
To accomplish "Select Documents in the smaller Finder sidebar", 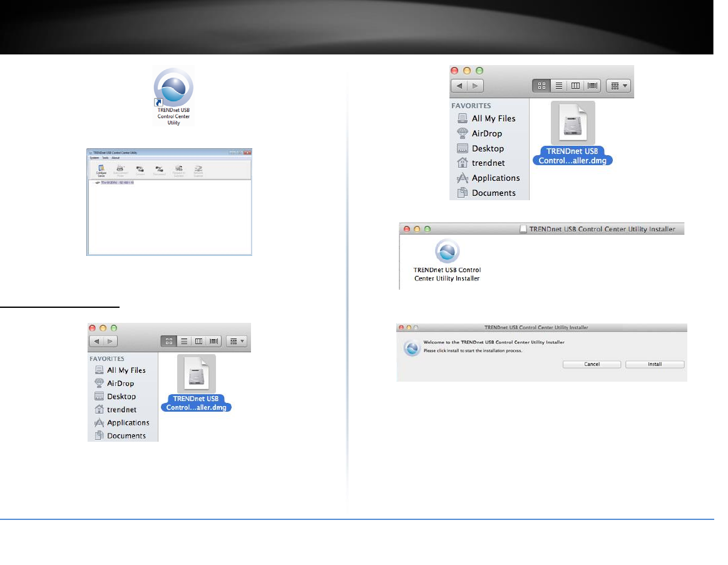I will click(120, 435).
